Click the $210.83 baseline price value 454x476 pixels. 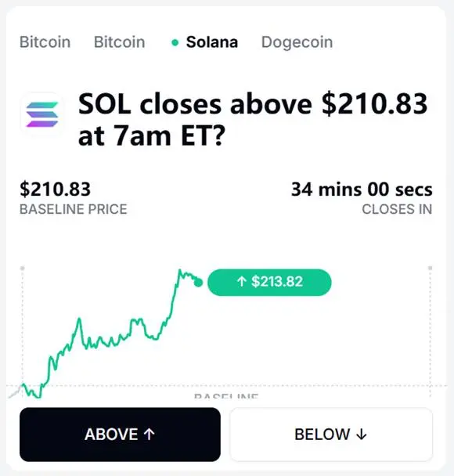tap(55, 189)
